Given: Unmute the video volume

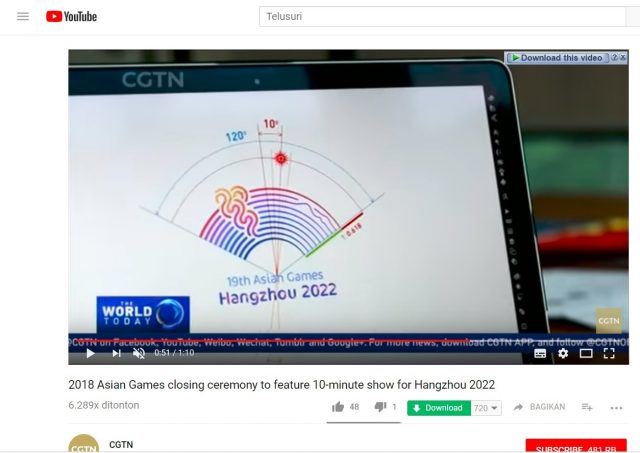Looking at the screenshot, I should (x=139, y=353).
